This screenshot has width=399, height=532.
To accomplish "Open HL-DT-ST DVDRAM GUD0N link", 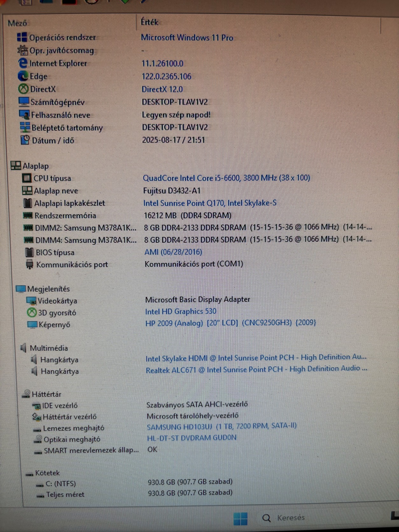I will pyautogui.click(x=192, y=438).
